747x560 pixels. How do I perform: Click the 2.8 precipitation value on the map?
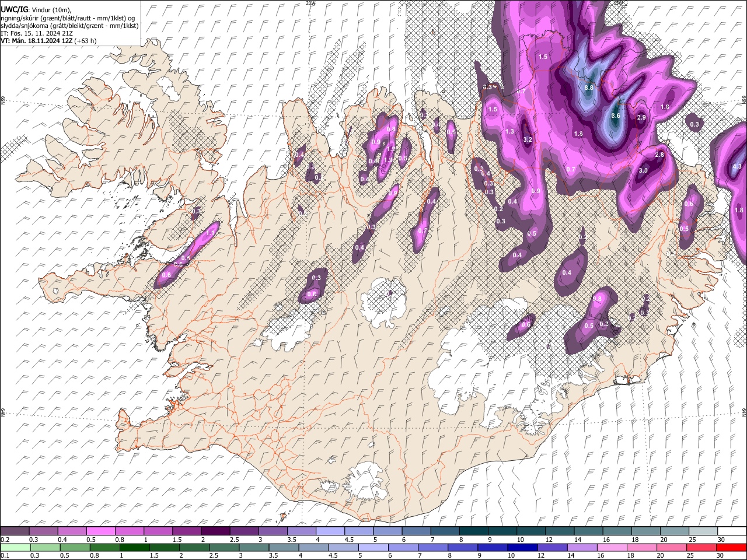click(659, 155)
